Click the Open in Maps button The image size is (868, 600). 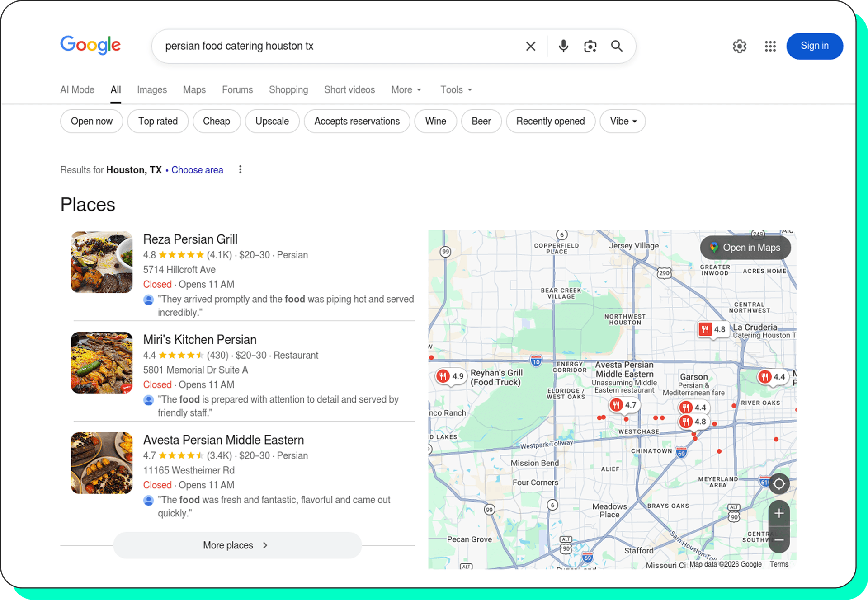[745, 248]
